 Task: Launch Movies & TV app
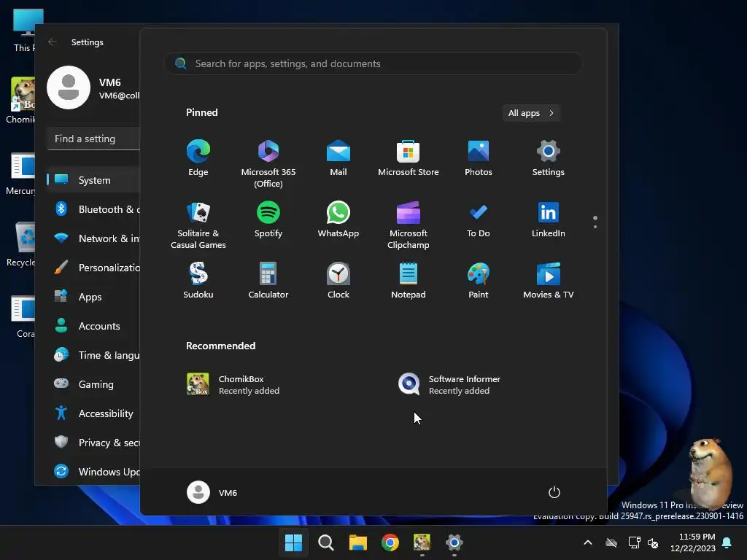coord(549,281)
